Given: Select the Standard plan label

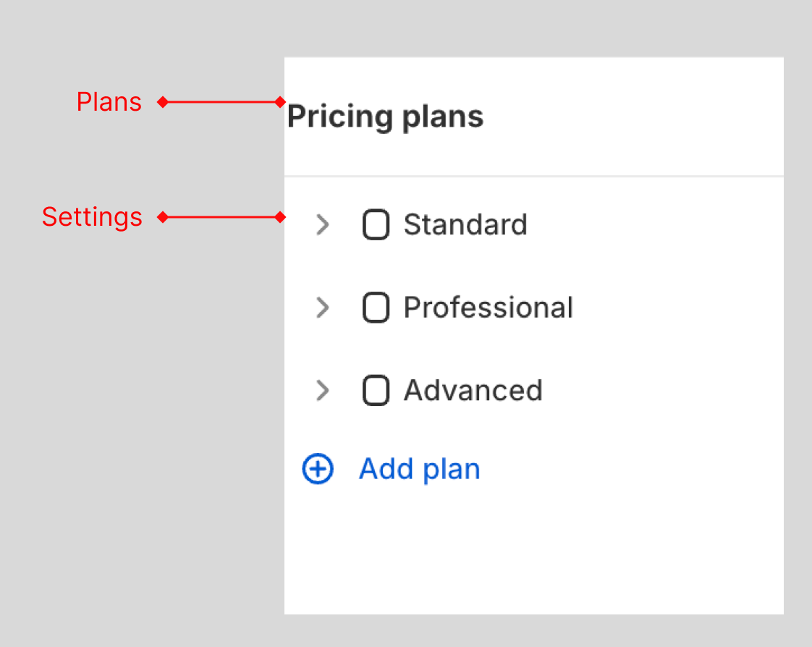Looking at the screenshot, I should pyautogui.click(x=465, y=225).
